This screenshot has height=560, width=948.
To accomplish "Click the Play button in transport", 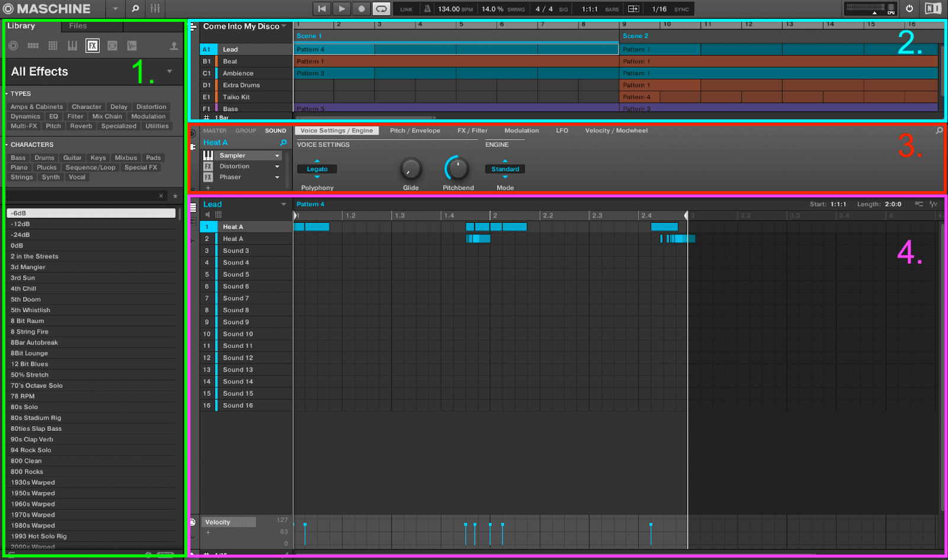I will click(x=341, y=9).
